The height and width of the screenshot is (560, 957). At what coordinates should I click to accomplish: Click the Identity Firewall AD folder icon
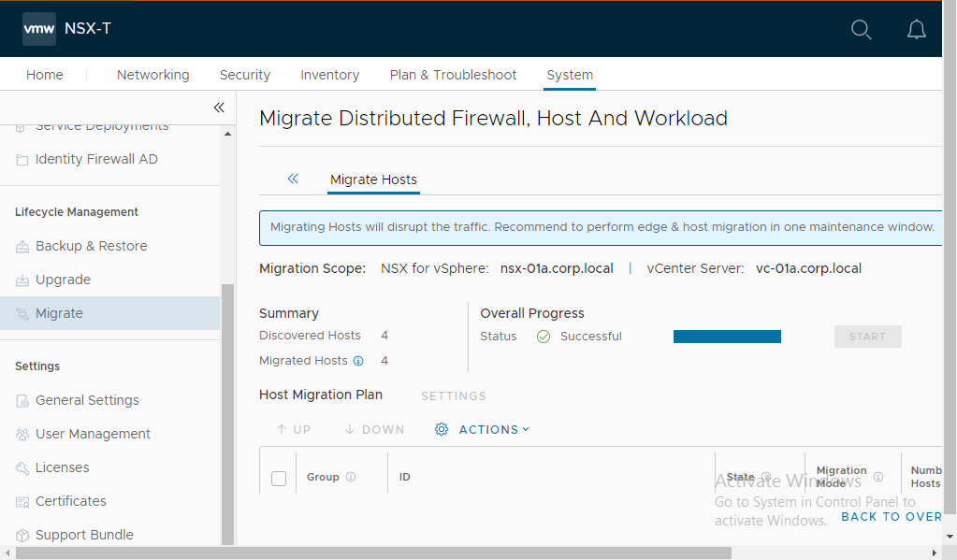pos(22,160)
